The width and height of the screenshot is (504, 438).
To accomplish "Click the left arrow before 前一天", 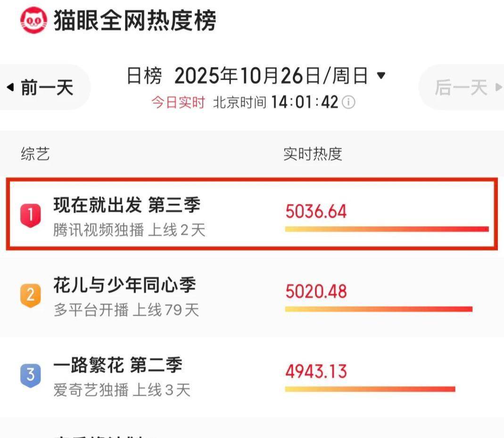I will 10,88.
